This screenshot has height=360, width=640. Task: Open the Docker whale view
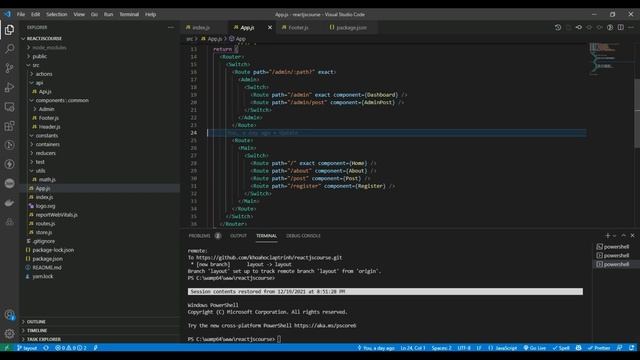click(x=9, y=203)
